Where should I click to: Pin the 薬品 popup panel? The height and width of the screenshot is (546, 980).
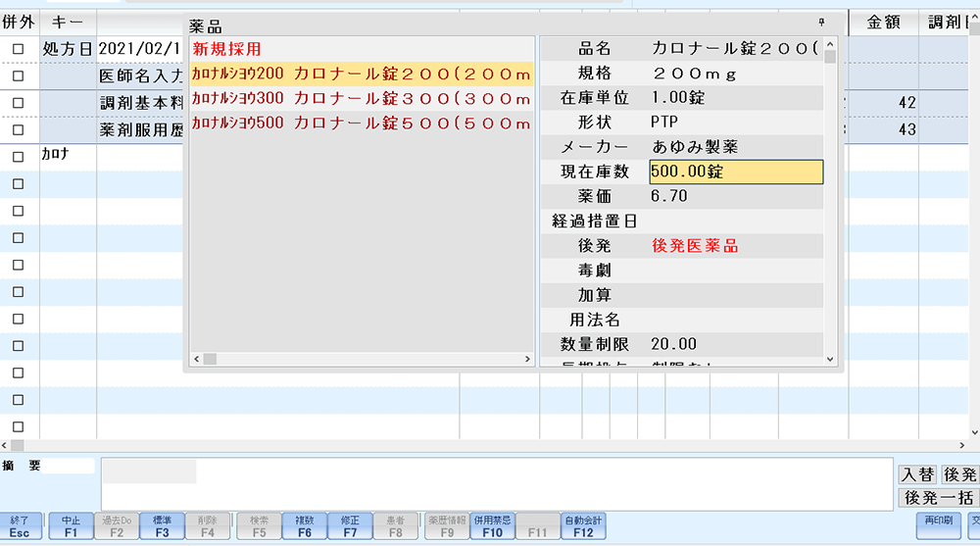[x=821, y=22]
